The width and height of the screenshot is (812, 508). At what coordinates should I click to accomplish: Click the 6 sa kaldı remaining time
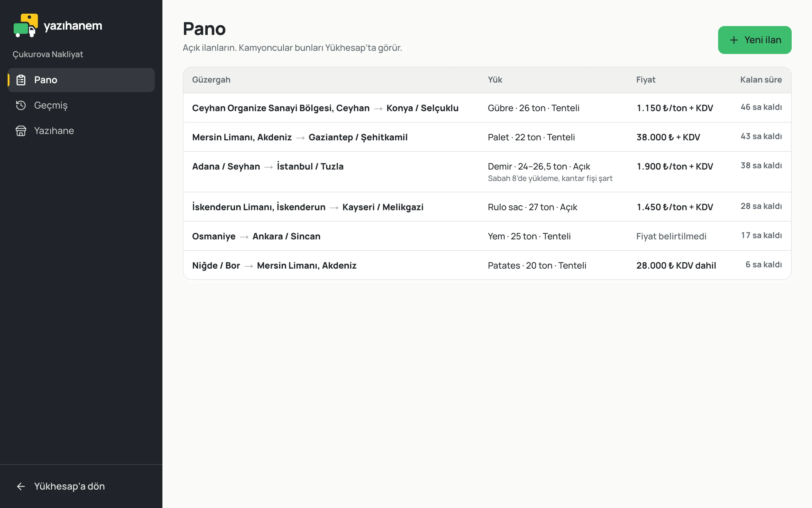[x=763, y=264]
